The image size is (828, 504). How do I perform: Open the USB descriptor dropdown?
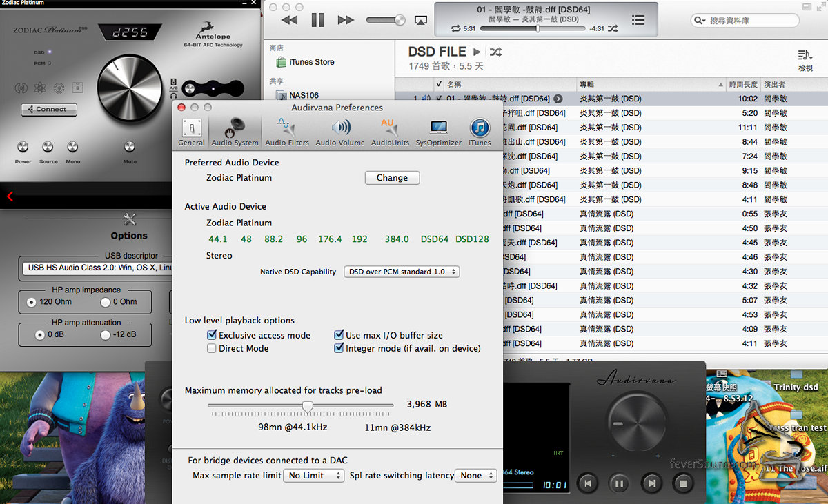96,268
